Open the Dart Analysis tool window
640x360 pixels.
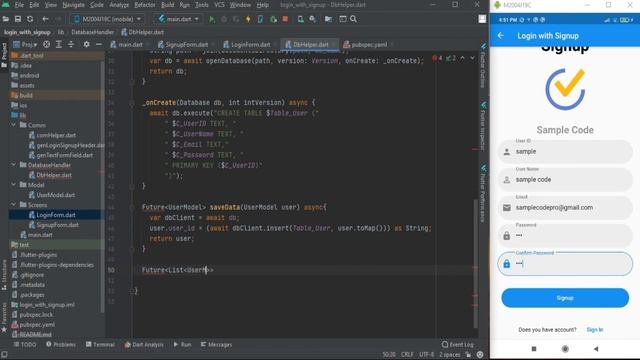coord(144,344)
